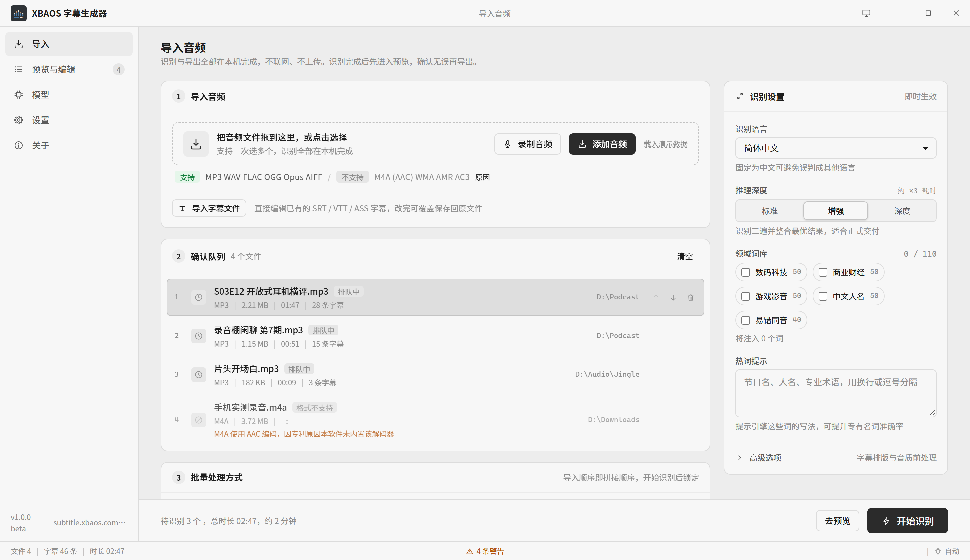Select 深度 inference depth
This screenshot has width=970, height=560.
point(902,211)
